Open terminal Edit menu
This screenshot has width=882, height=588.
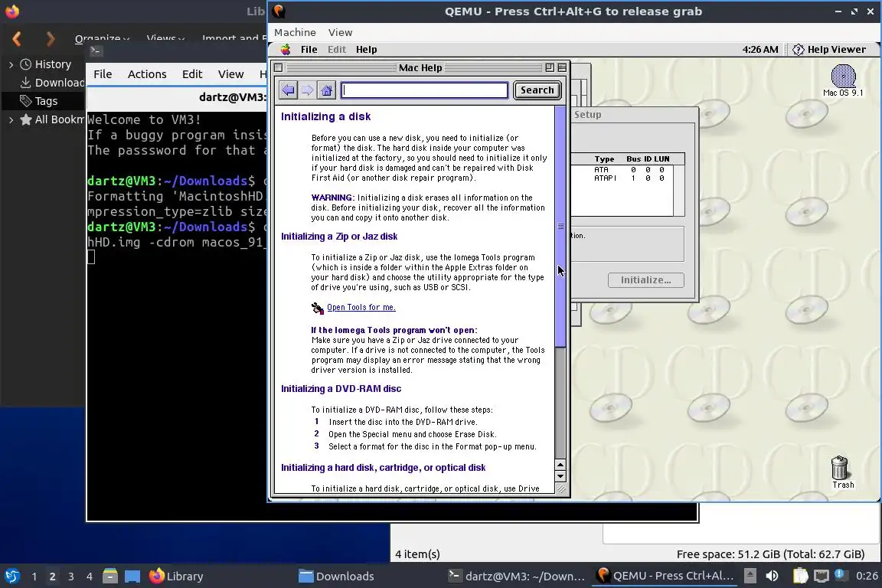coord(192,74)
